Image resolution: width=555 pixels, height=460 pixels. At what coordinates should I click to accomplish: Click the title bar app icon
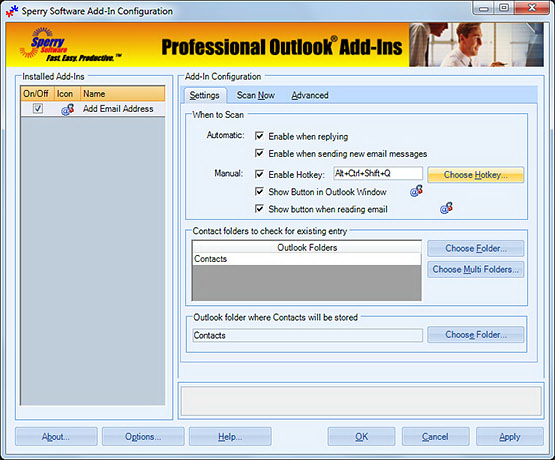click(x=12, y=11)
